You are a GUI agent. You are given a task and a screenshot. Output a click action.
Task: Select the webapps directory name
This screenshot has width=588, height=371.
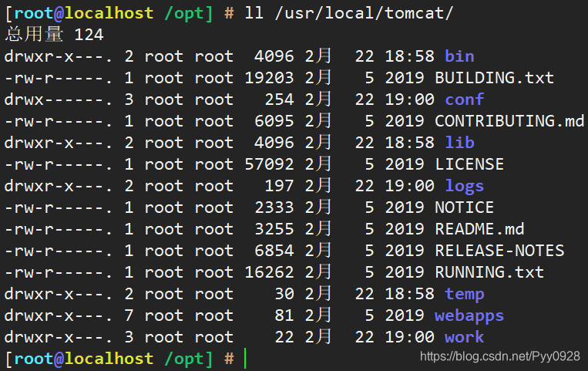[469, 316]
